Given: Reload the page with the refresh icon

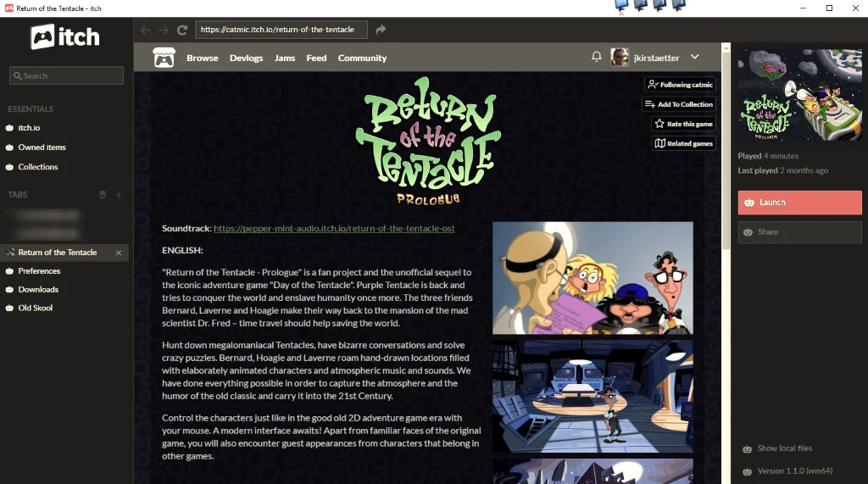Looking at the screenshot, I should click(182, 30).
